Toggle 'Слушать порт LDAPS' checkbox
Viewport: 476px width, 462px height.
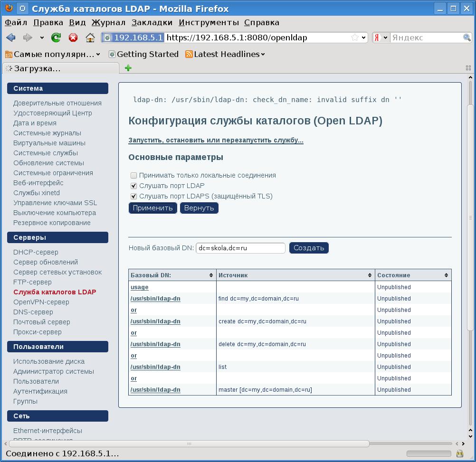[x=134, y=196]
